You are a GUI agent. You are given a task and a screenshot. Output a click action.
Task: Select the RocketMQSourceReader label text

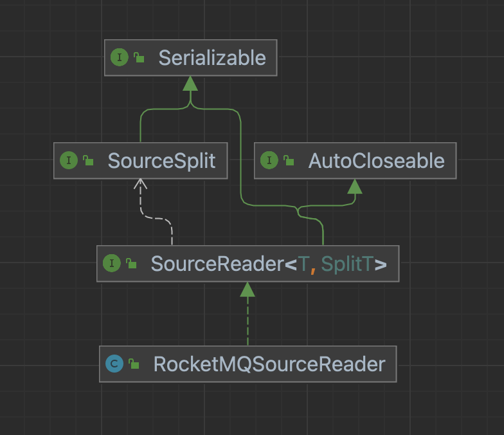click(x=269, y=364)
